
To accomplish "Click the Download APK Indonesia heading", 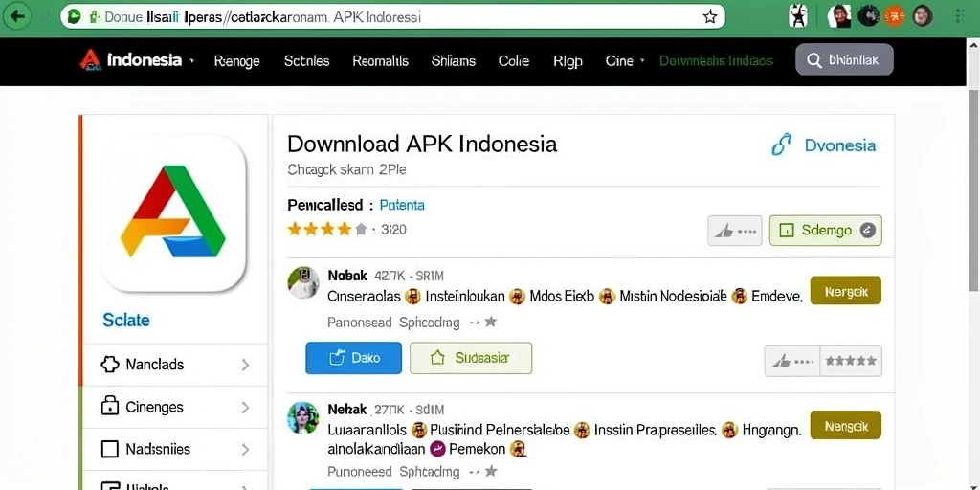I will coord(422,144).
